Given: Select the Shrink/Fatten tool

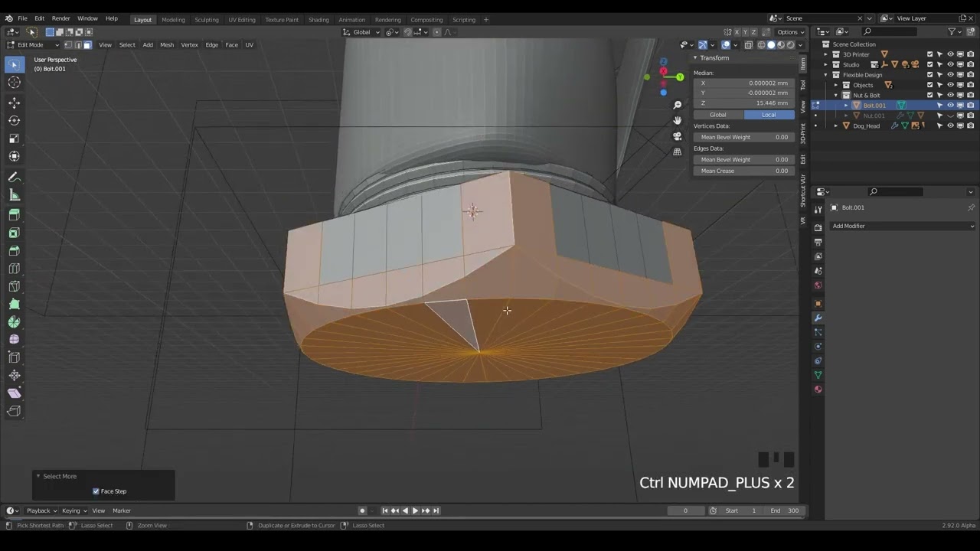Looking at the screenshot, I should tap(15, 375).
